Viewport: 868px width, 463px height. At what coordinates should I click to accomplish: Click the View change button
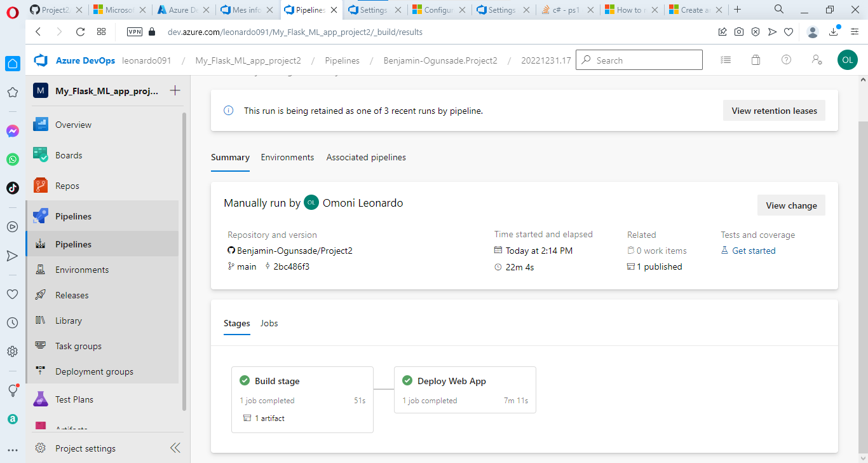click(x=791, y=205)
